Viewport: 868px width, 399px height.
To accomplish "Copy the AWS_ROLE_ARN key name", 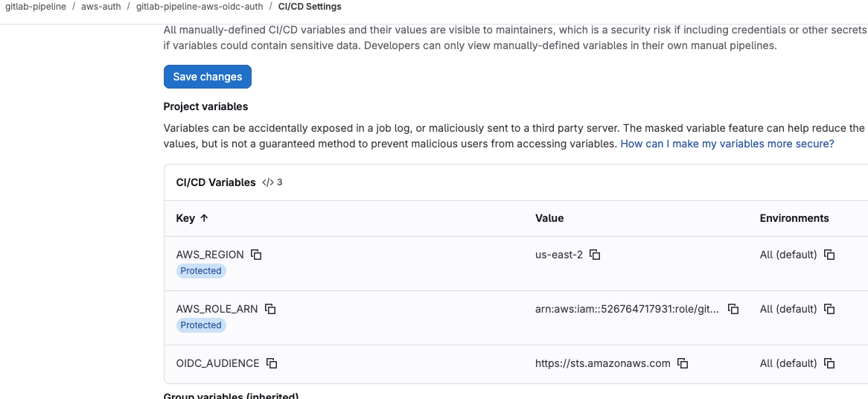I will pyautogui.click(x=271, y=309).
